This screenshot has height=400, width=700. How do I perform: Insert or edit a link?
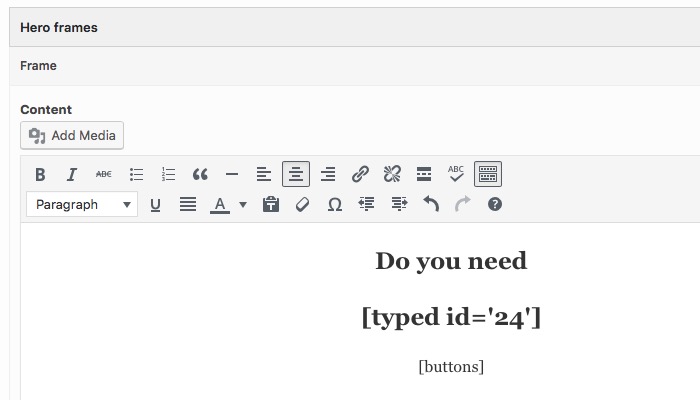[x=360, y=174]
